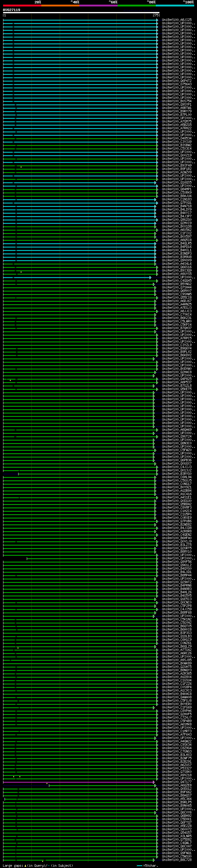197x868 pixels.
Task: Open the UniRef100_Q00Z19 label
Action: pos(177,155)
